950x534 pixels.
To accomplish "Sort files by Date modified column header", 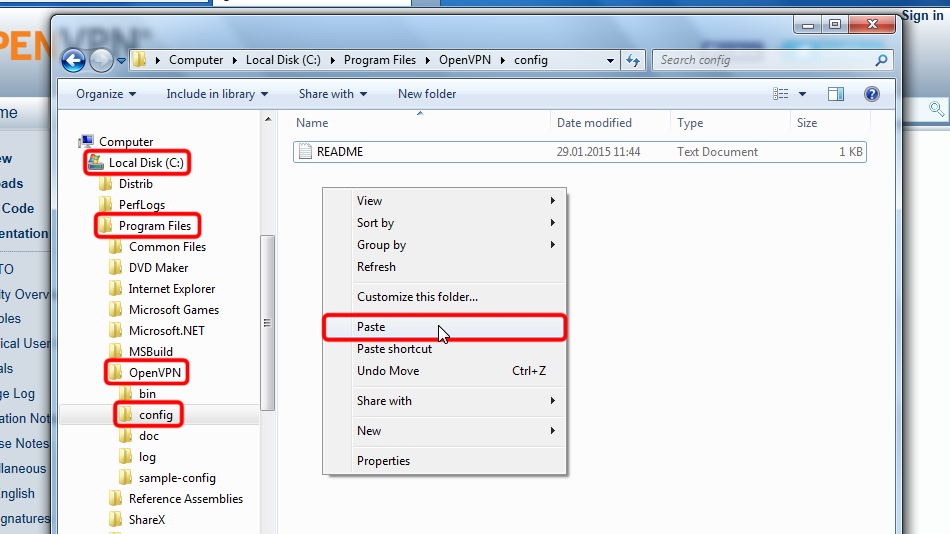I will [x=594, y=123].
